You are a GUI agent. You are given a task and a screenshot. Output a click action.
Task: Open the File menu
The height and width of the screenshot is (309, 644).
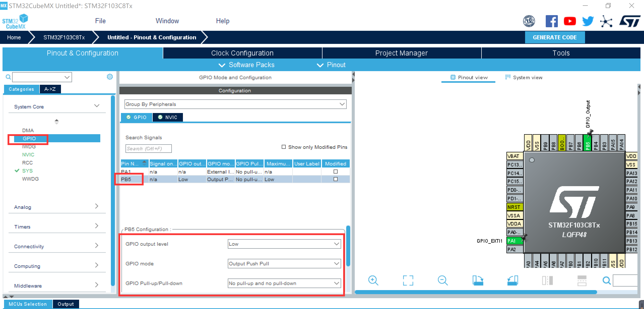point(100,21)
